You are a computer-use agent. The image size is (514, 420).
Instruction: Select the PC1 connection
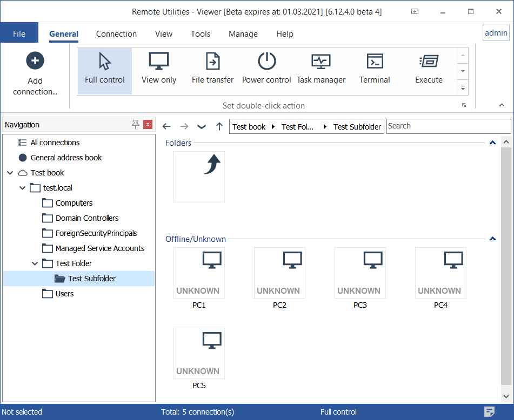click(199, 278)
